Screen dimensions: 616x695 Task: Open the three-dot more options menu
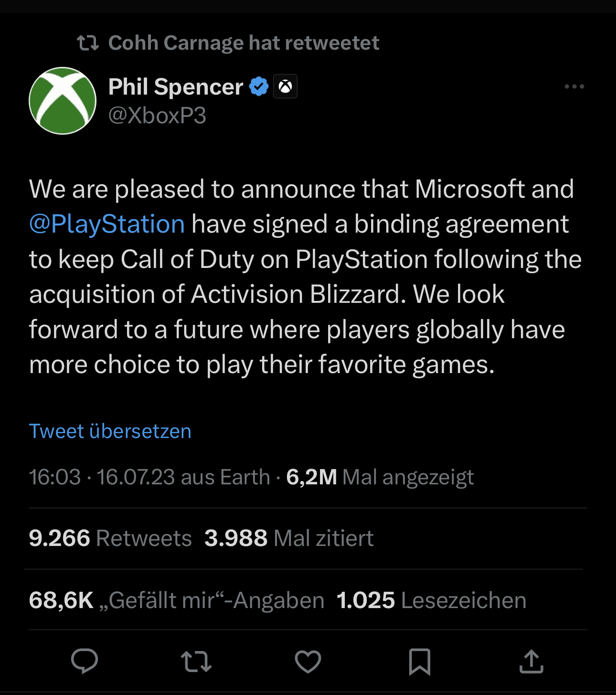574,86
